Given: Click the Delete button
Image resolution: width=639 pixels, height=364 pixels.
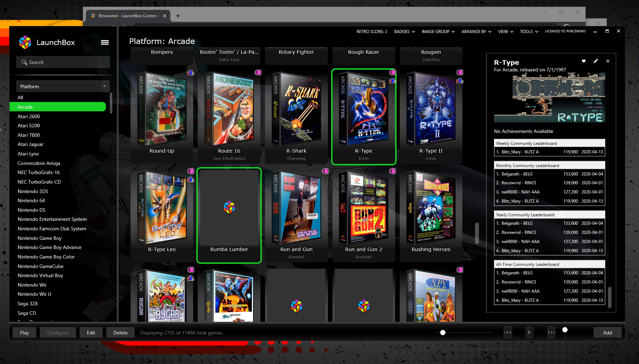Looking at the screenshot, I should [x=120, y=333].
